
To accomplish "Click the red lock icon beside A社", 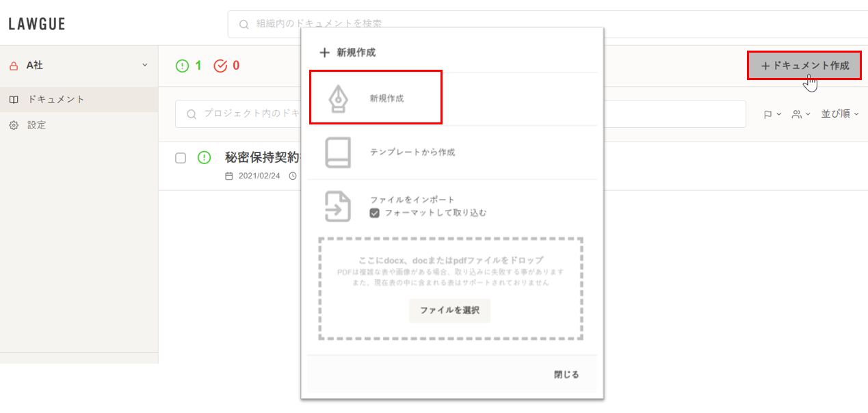I will click(x=14, y=66).
